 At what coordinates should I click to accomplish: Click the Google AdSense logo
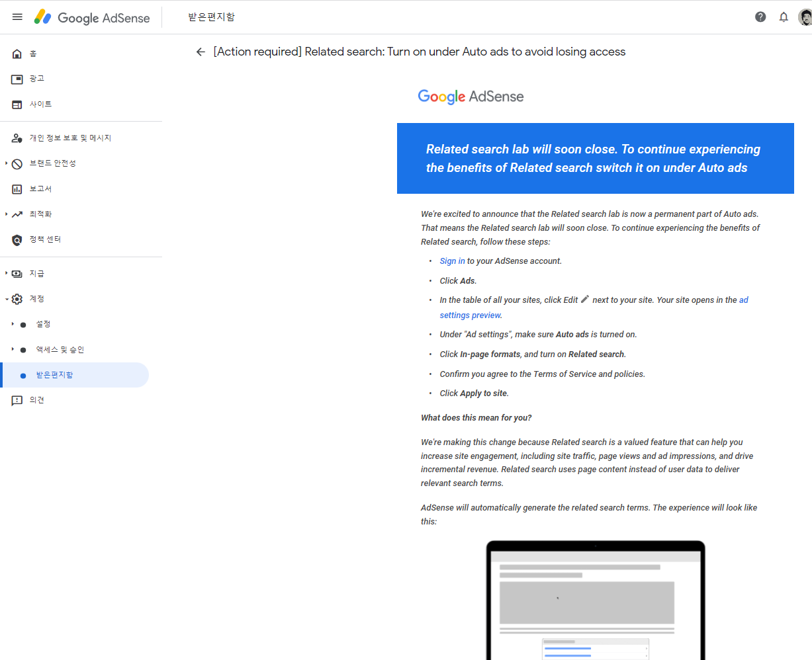[x=92, y=18]
